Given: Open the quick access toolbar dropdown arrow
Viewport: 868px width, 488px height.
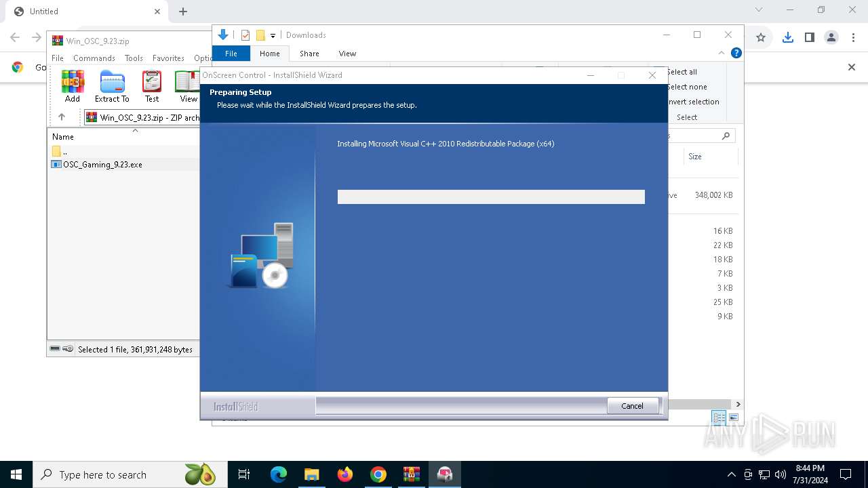Looking at the screenshot, I should [x=273, y=35].
